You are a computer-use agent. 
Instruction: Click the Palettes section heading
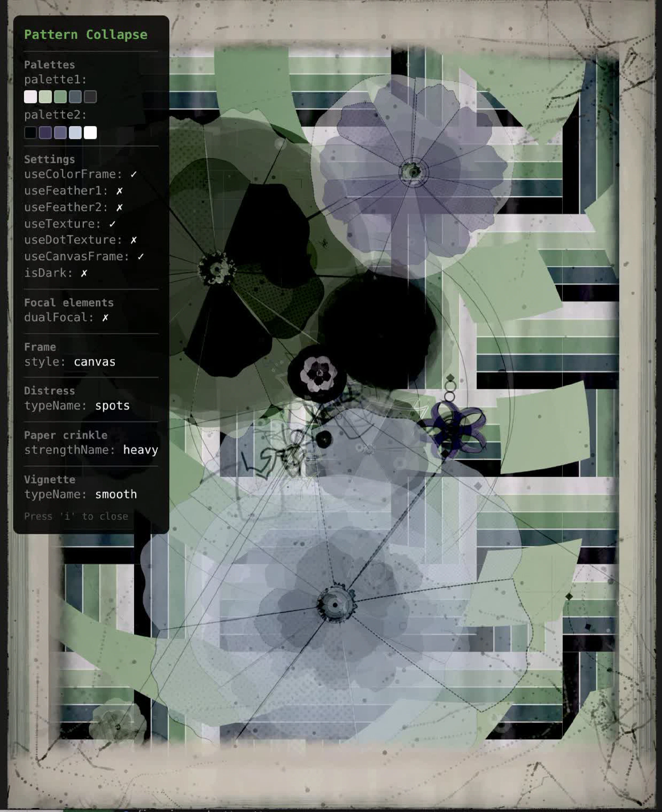coord(50,65)
